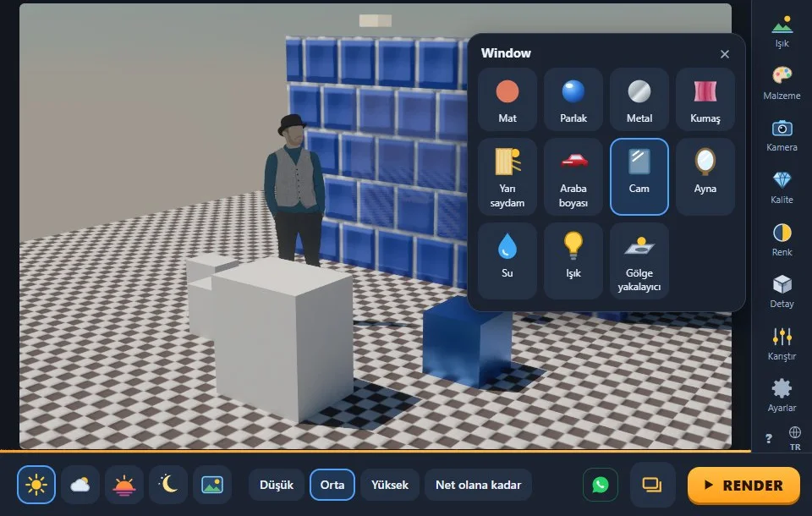
Task: Click the blue cube in the scene
Action: point(467,343)
